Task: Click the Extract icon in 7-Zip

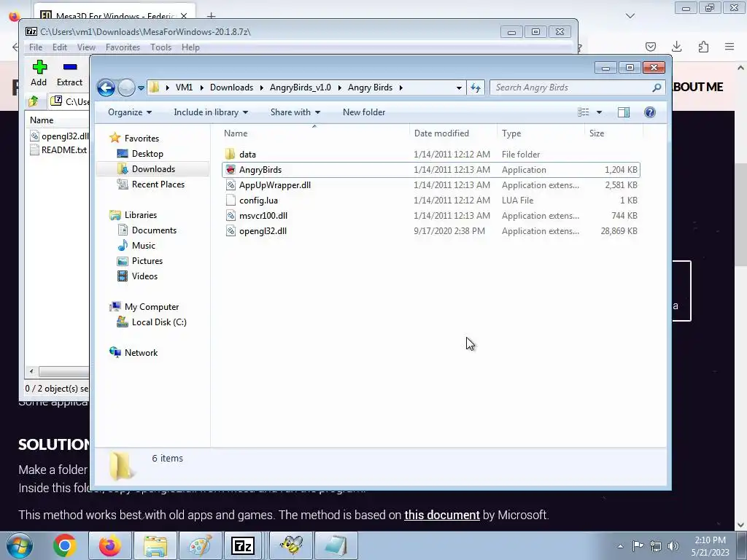Action: [x=70, y=67]
